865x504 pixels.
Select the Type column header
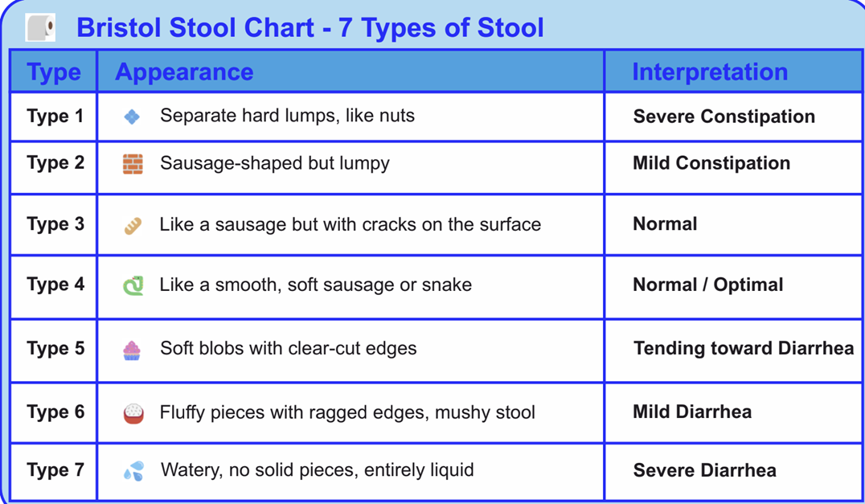click(x=54, y=72)
